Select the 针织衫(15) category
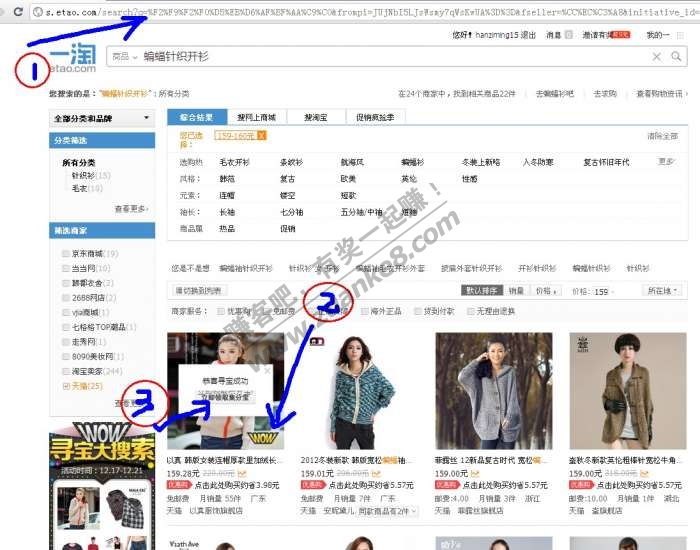 click(91, 175)
